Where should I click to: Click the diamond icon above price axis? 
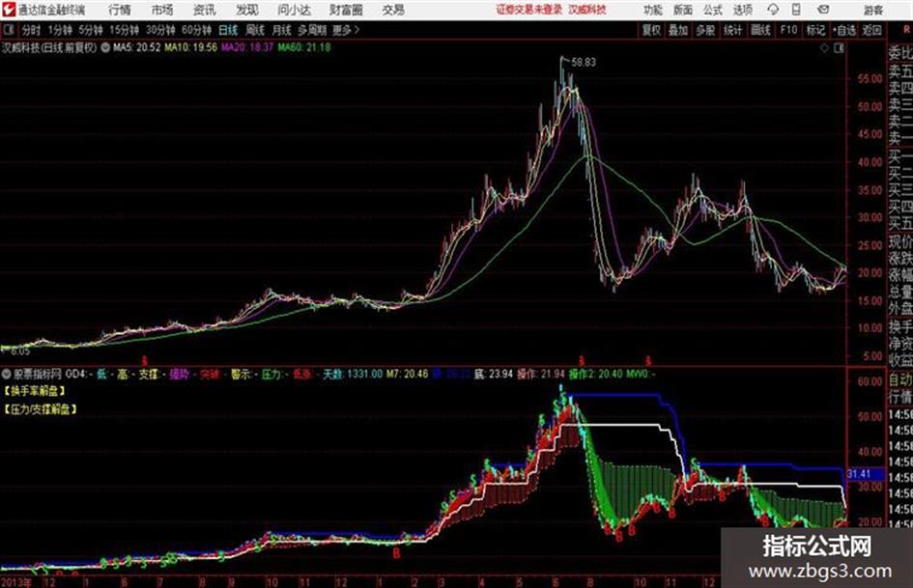(x=824, y=48)
